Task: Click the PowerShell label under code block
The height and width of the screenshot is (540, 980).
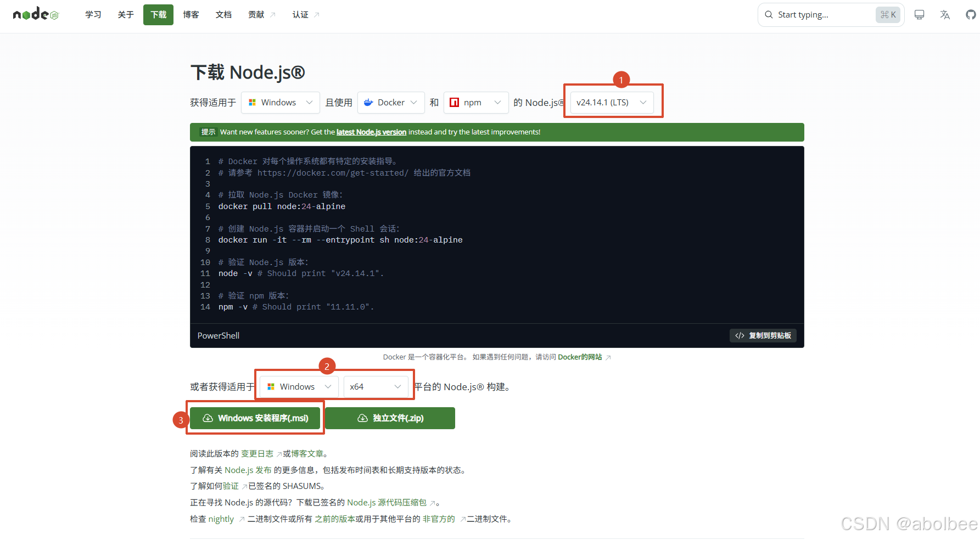Action: [x=219, y=336]
